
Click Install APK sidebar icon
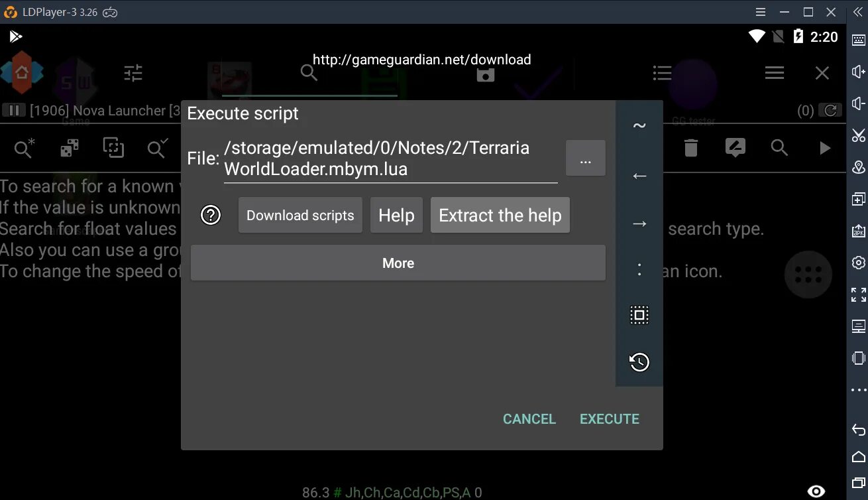pos(858,231)
